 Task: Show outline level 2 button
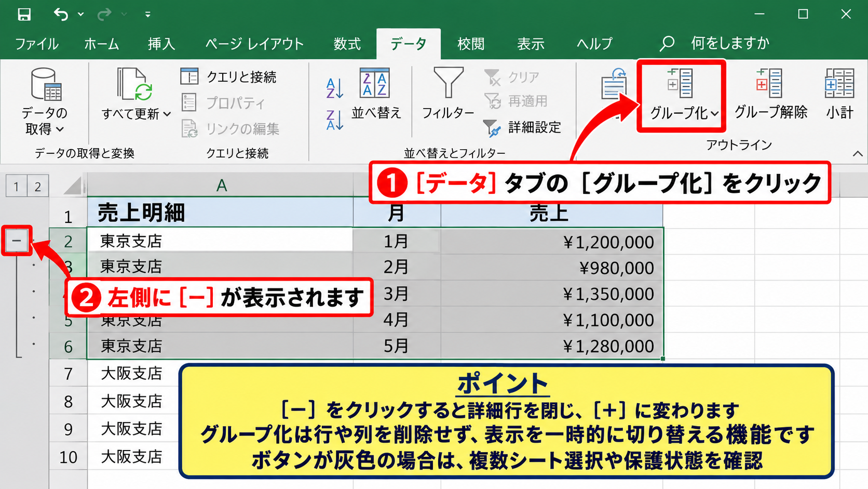tap(38, 186)
